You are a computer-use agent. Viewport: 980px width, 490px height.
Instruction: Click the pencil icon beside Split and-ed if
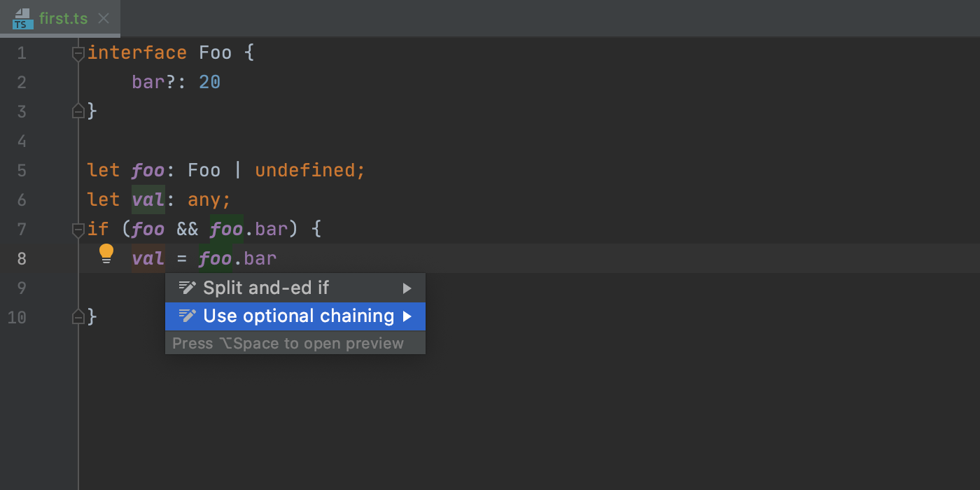[x=186, y=287]
